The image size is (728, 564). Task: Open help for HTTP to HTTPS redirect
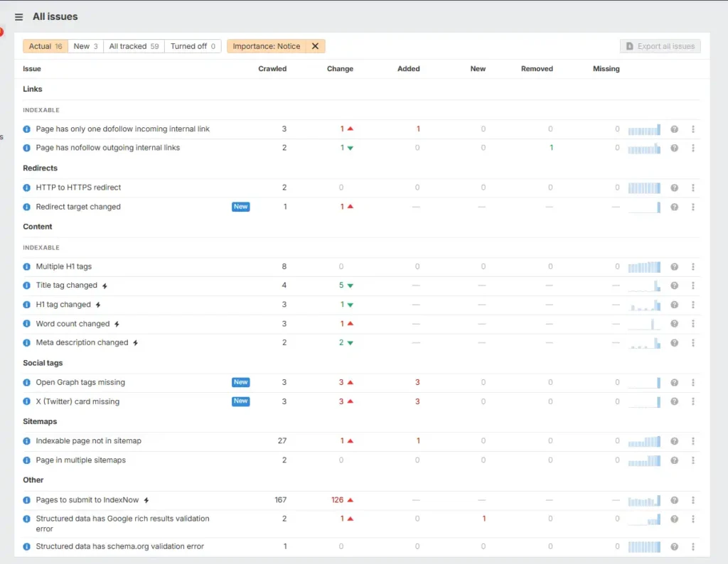pos(674,188)
